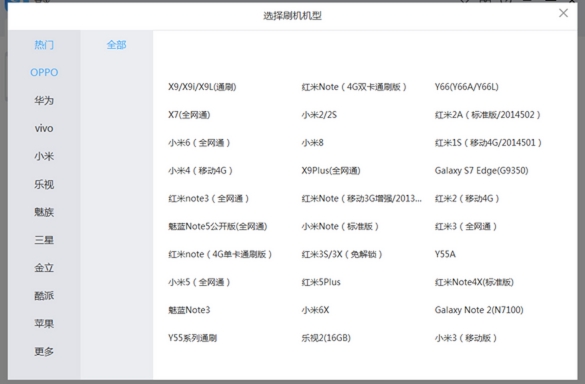
Task: Choose the 苹果 brand
Action: click(x=44, y=324)
